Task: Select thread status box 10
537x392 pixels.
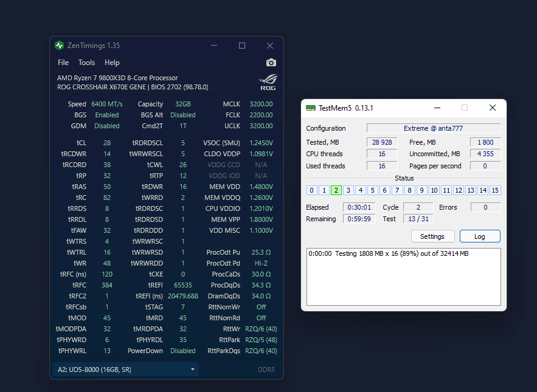Action: 434,190
